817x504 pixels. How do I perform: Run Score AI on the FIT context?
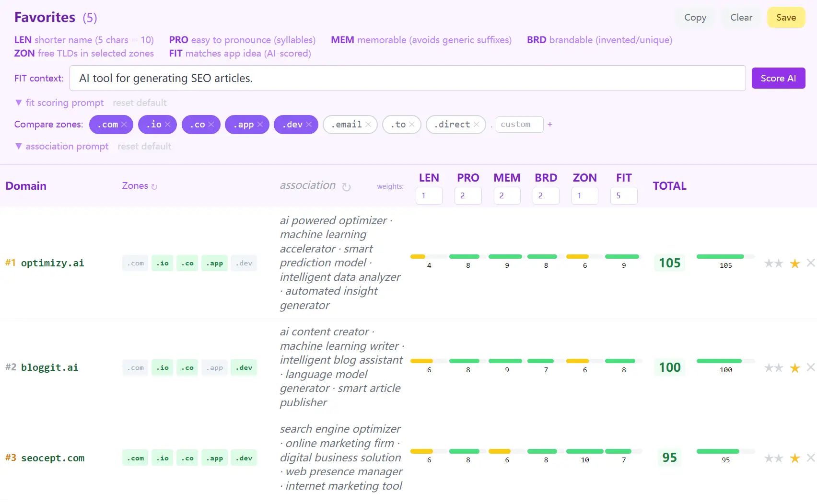coord(778,78)
